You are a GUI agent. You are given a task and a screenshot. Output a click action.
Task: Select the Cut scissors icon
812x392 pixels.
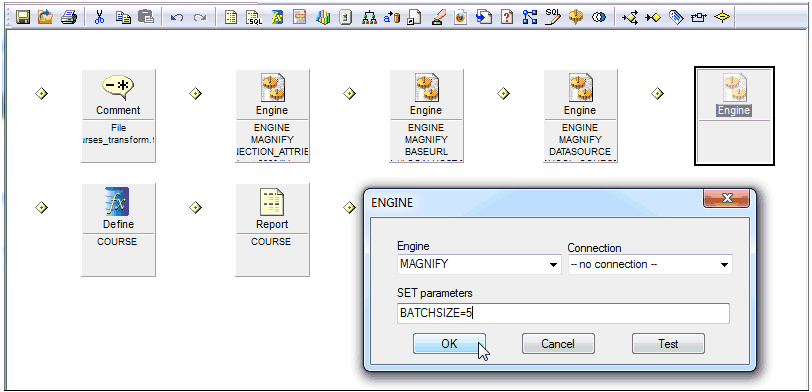pyautogui.click(x=99, y=18)
